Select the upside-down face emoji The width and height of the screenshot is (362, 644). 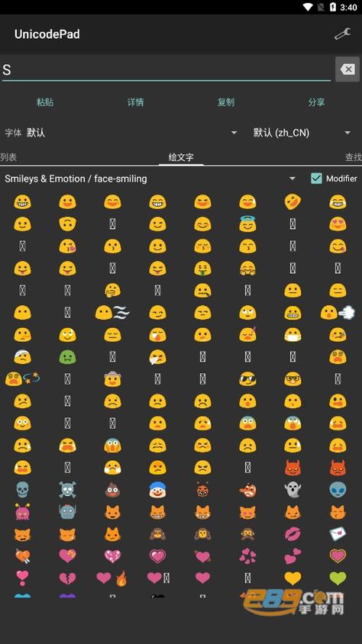(67, 224)
